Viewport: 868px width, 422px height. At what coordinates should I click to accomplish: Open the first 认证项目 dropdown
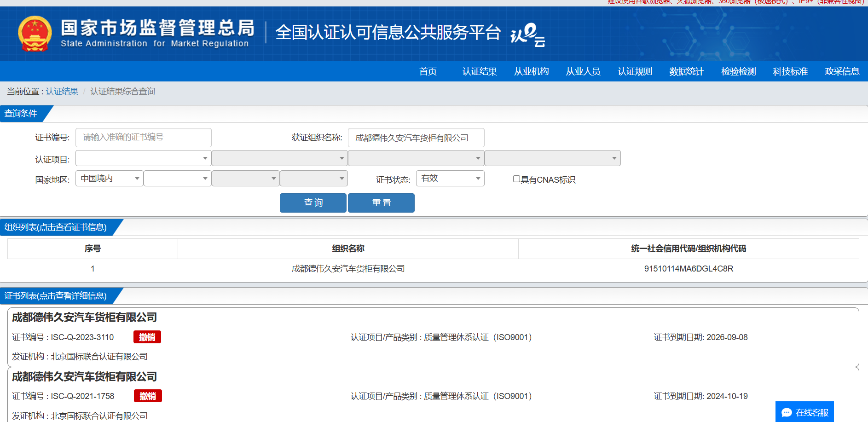144,158
